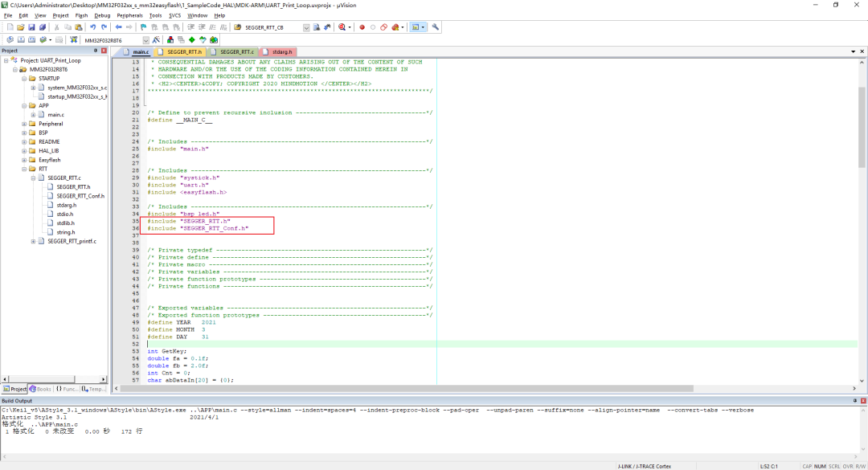Click the editor vertical scrollbar
The image size is (868, 470).
click(862, 127)
